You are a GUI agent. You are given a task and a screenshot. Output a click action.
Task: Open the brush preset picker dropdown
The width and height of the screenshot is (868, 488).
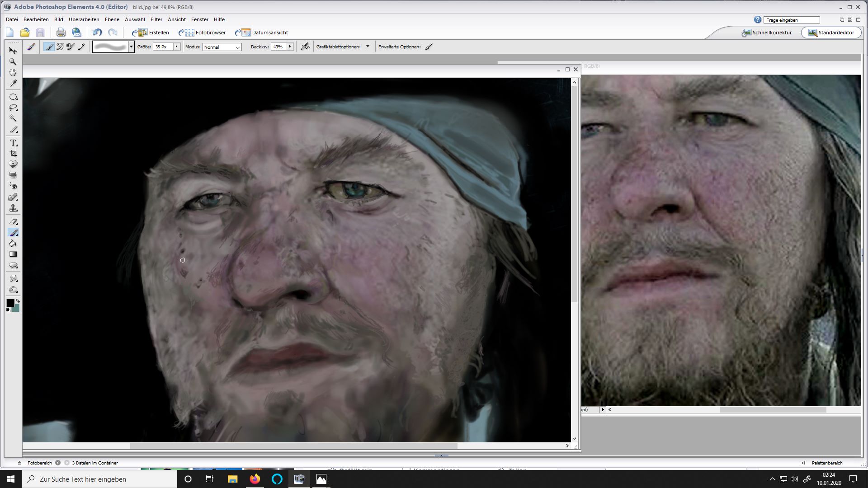[x=131, y=47]
